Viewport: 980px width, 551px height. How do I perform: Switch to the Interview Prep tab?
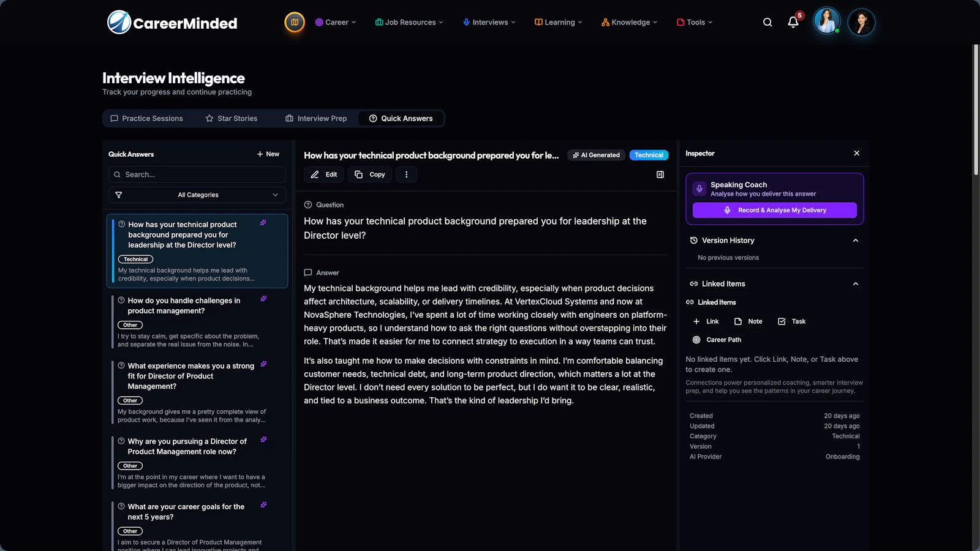coord(316,118)
